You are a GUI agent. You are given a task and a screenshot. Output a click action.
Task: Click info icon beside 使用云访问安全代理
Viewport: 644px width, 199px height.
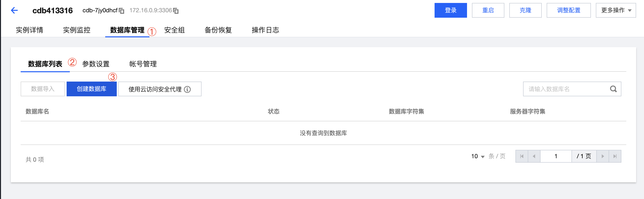click(x=187, y=89)
